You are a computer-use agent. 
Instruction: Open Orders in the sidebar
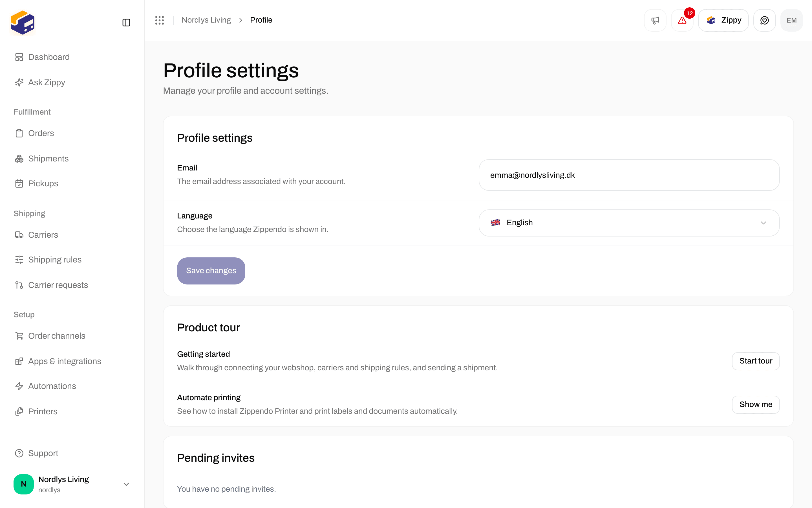[41, 133]
